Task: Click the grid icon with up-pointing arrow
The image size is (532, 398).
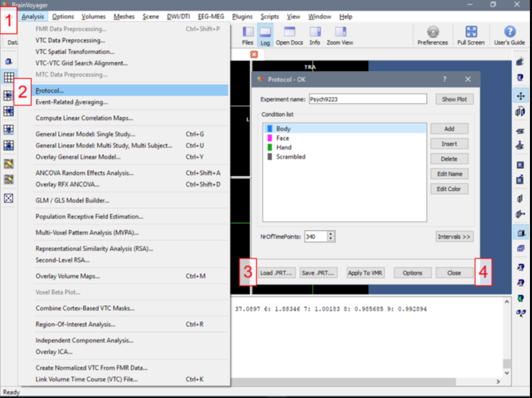Action: click(x=8, y=129)
